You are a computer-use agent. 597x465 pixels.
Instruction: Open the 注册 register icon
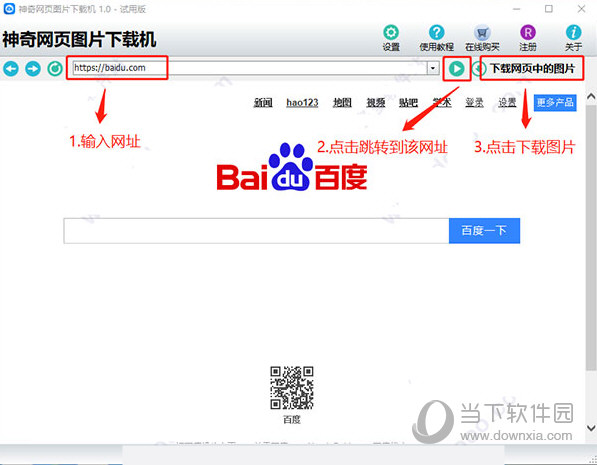pos(528,33)
